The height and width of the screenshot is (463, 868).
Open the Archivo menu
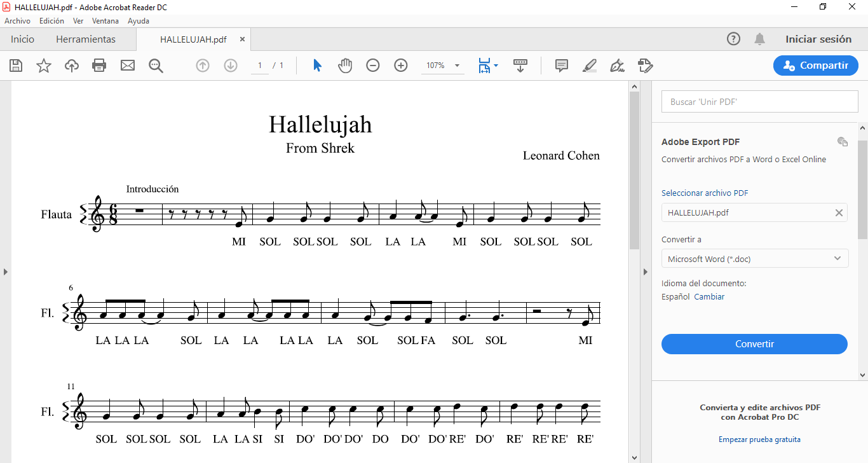[x=17, y=21]
